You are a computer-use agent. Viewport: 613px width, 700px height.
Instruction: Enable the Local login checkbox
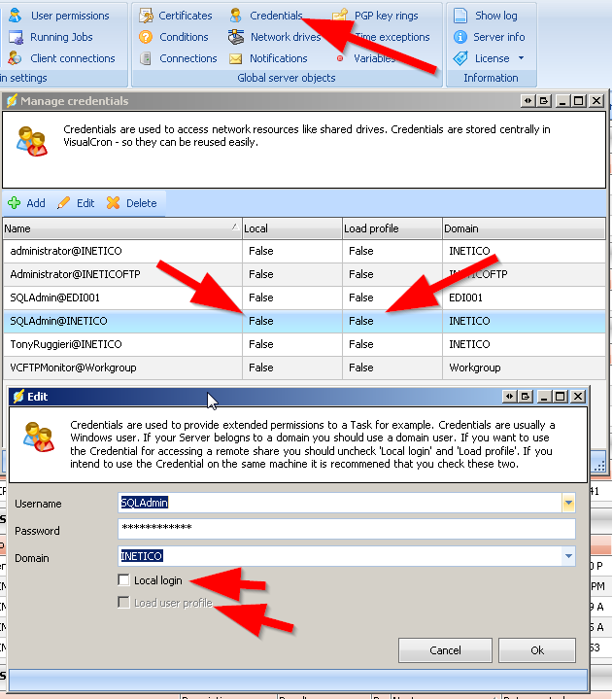123,580
